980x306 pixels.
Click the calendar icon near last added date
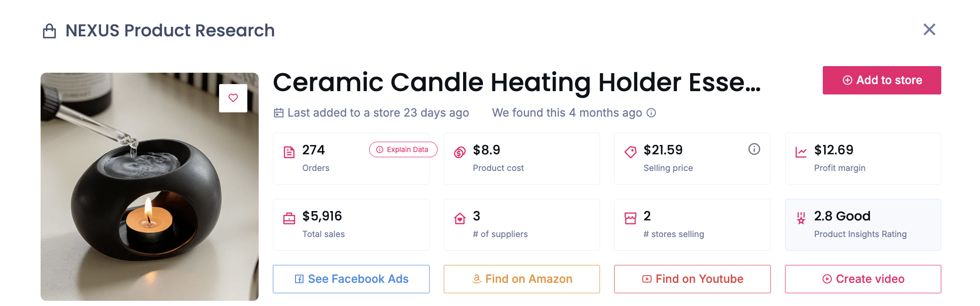coord(279,112)
